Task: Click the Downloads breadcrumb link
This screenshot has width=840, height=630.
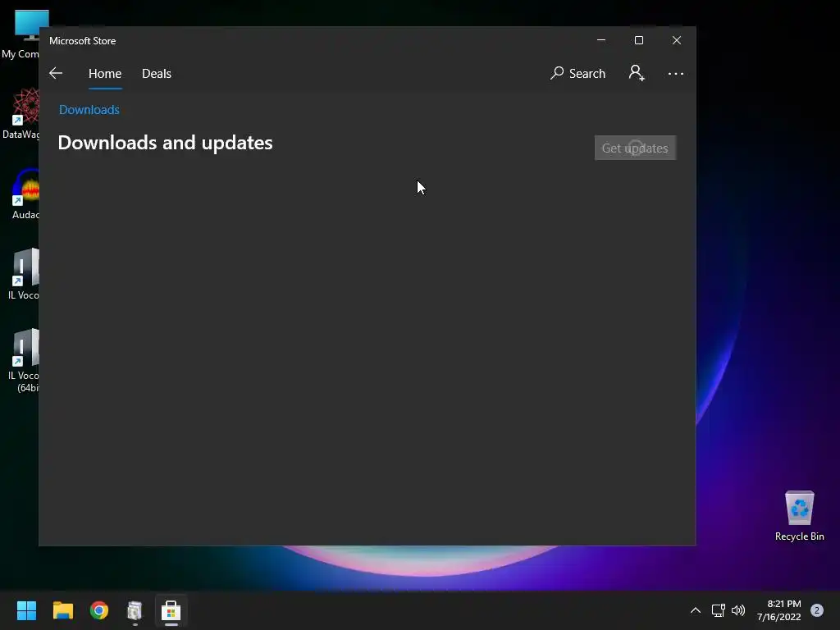Action: pos(89,110)
